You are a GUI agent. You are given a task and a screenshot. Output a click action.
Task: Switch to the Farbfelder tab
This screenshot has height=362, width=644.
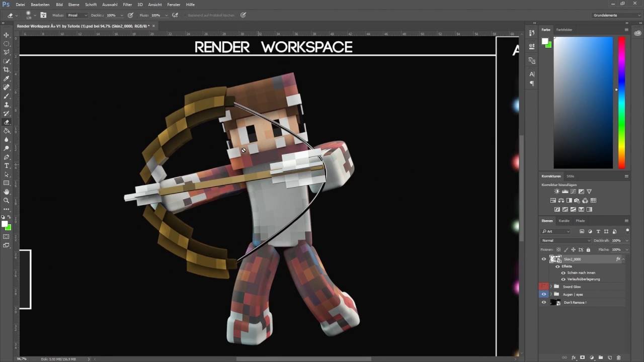click(x=564, y=30)
